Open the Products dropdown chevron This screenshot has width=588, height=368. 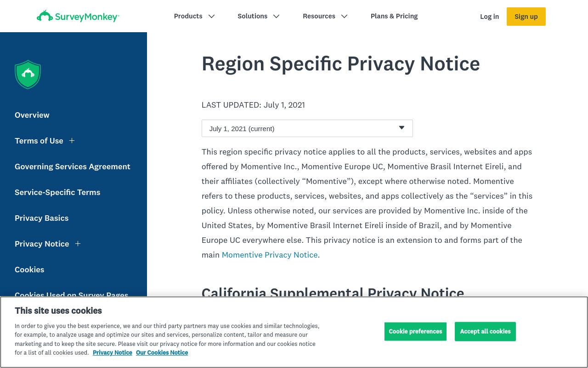click(x=211, y=17)
